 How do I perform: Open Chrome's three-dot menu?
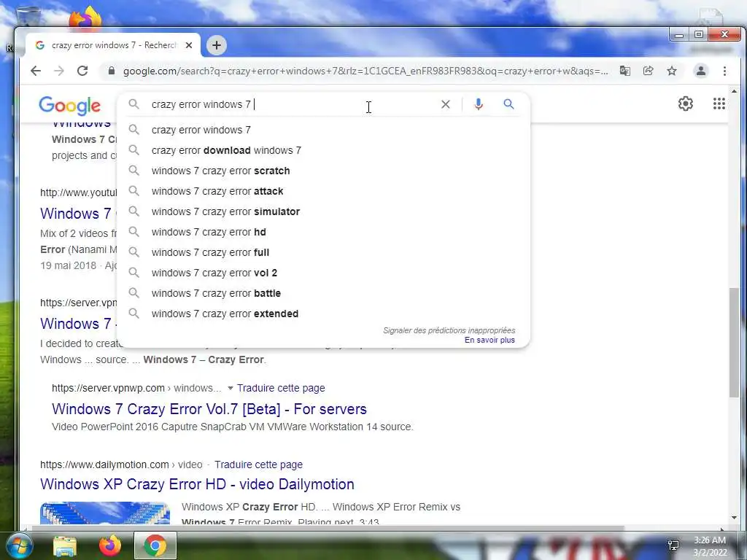coord(724,71)
